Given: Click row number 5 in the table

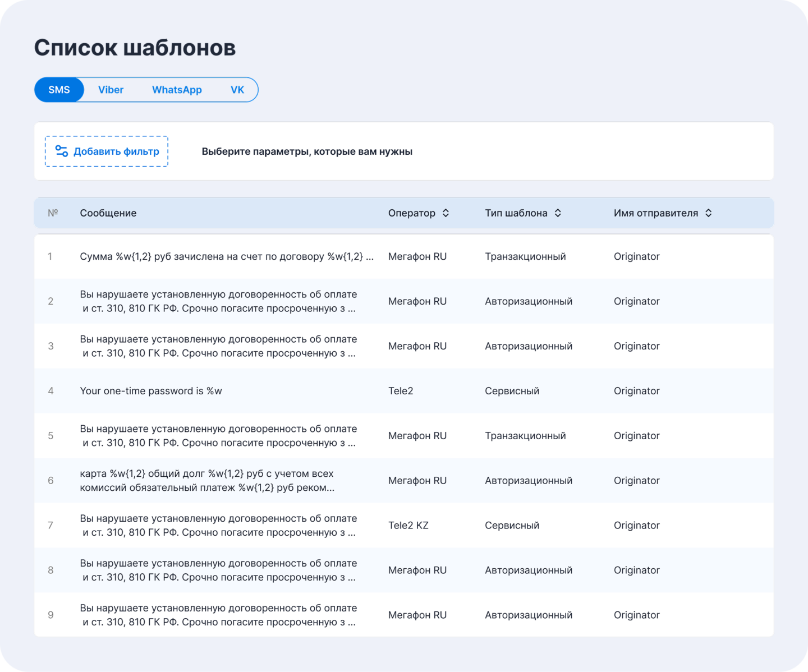Looking at the screenshot, I should tap(50, 436).
